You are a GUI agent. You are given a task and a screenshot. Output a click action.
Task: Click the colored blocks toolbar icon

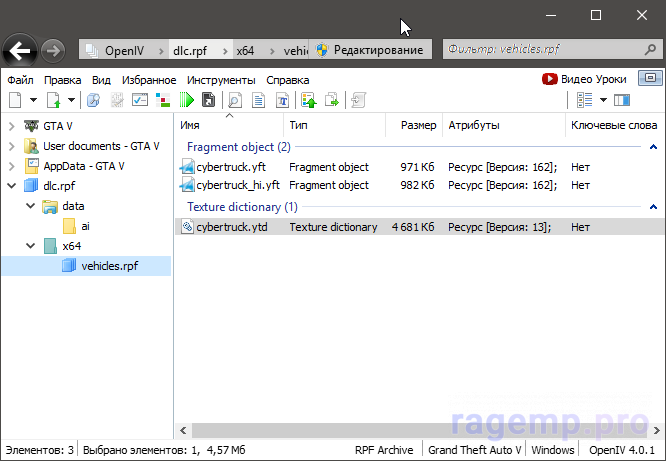163,100
